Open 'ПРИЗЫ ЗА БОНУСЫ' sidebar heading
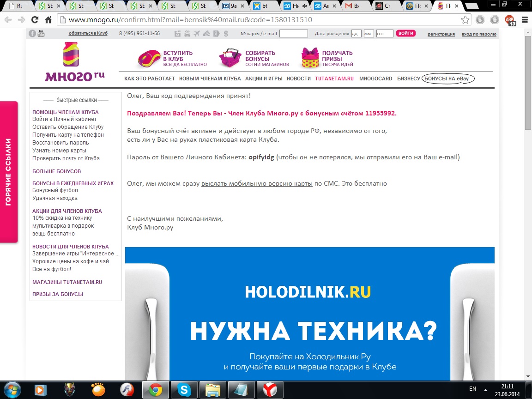532x399 pixels. (58, 294)
